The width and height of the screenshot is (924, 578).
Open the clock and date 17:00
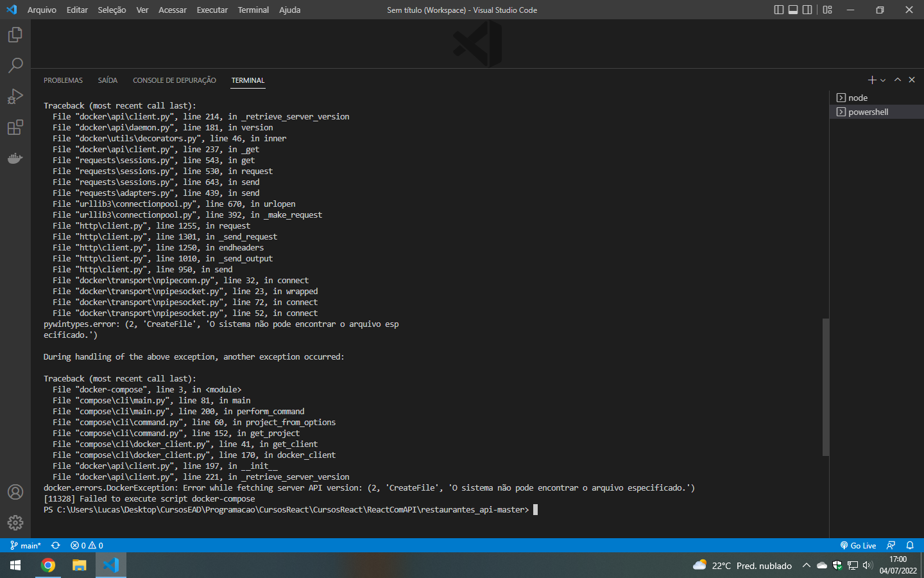click(898, 565)
